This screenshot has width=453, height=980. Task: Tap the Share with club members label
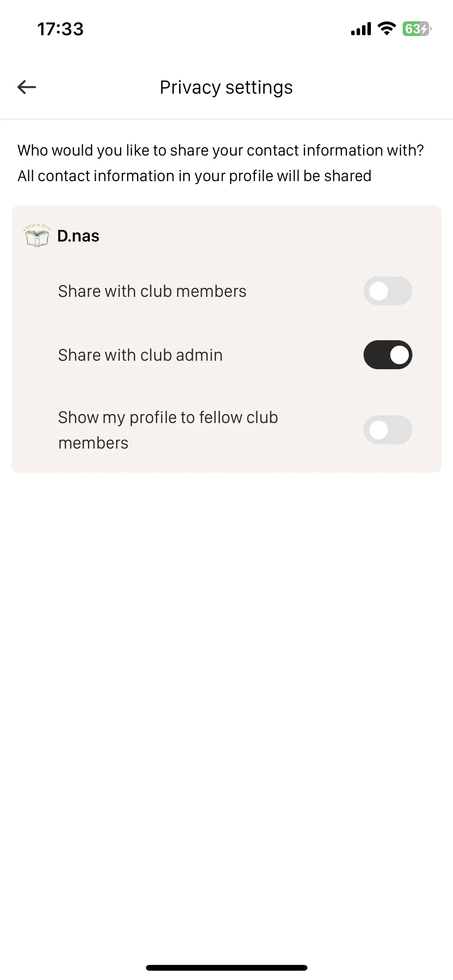click(x=152, y=291)
